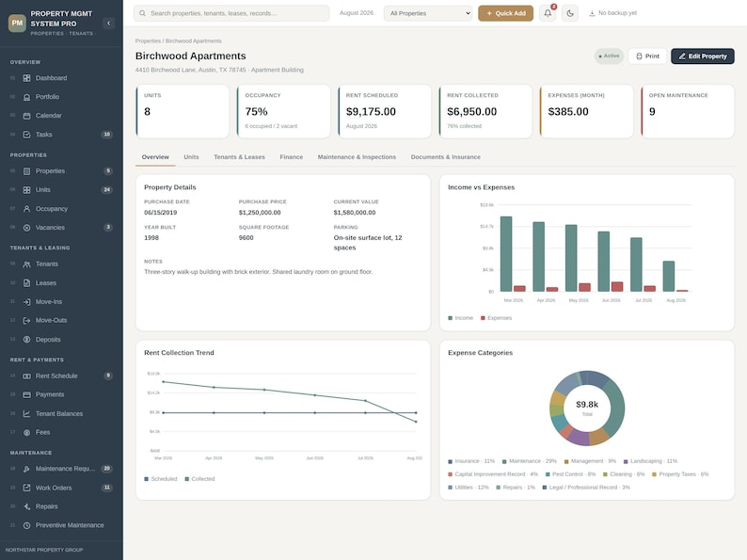Click the Repairs 1% legend entry
Screen dimensions: 747x560
point(516,488)
